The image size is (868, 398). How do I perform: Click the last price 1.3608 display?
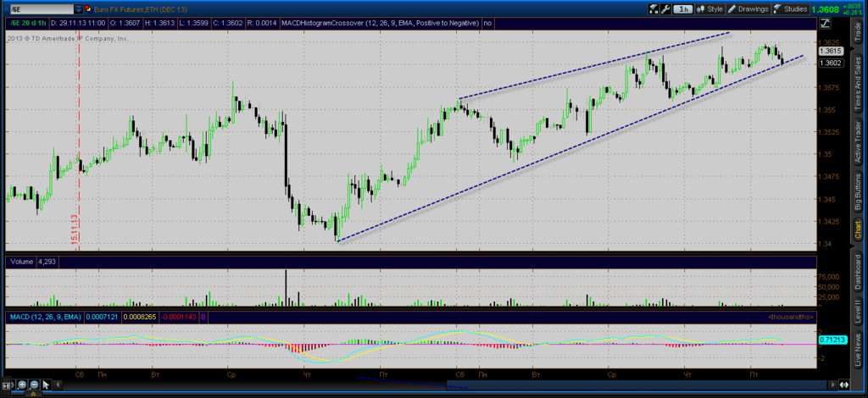(x=825, y=9)
